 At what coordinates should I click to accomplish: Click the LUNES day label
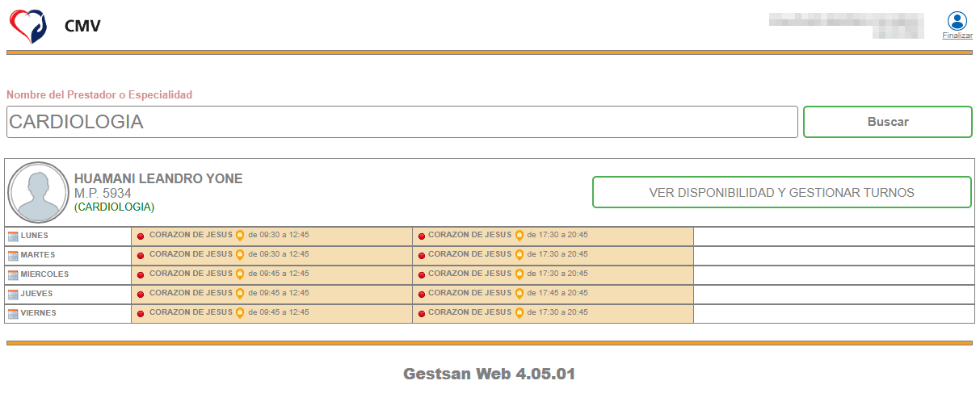pyautogui.click(x=34, y=236)
